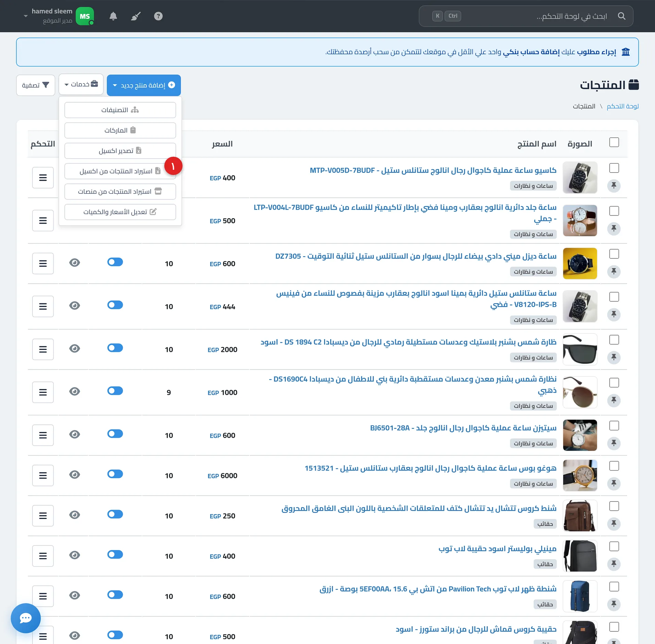Viewport: 655px width, 644px height.
Task: Pin the Casio MTP-V005D watch product
Action: click(614, 185)
